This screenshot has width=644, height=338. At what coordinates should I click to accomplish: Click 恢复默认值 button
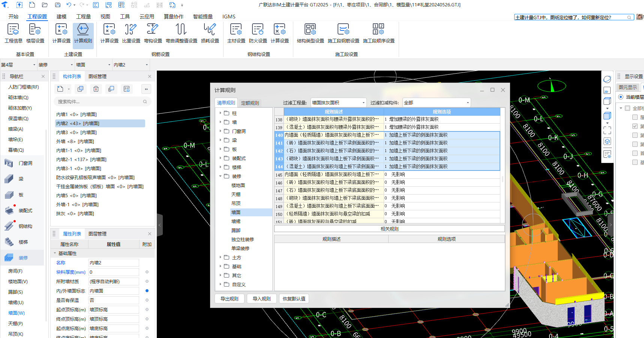pos(294,299)
